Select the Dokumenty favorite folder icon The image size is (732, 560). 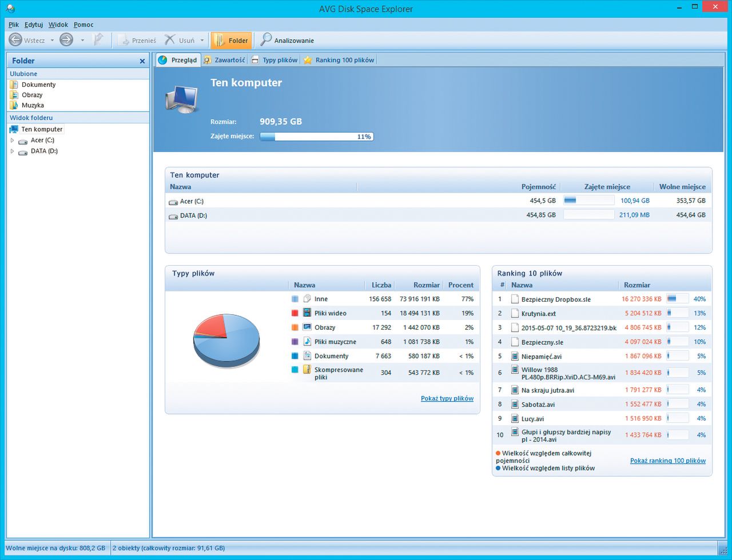(x=14, y=85)
